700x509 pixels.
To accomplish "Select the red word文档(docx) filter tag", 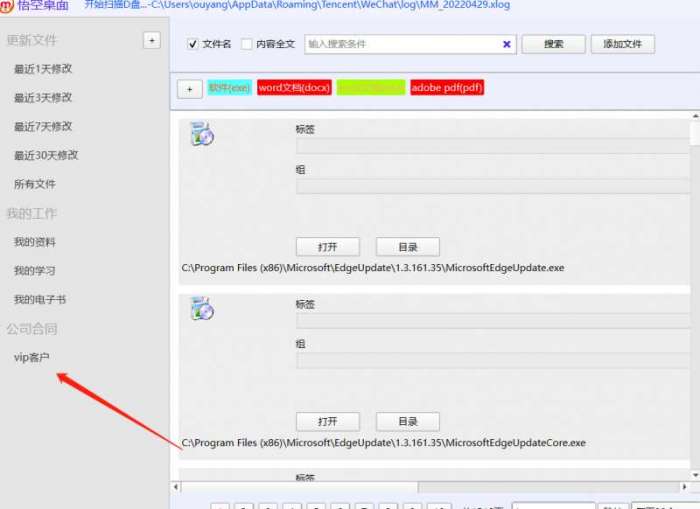I will pyautogui.click(x=294, y=88).
